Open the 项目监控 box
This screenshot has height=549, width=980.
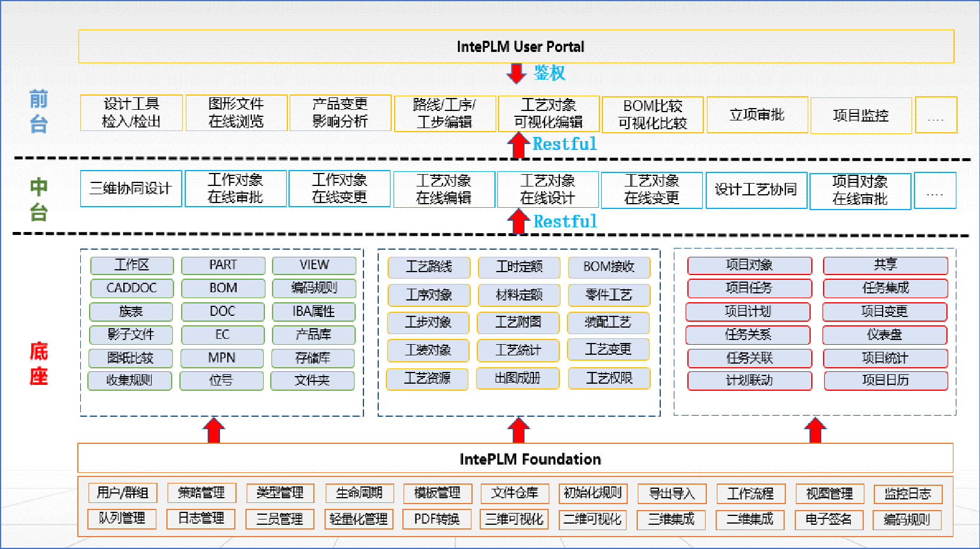point(861,115)
